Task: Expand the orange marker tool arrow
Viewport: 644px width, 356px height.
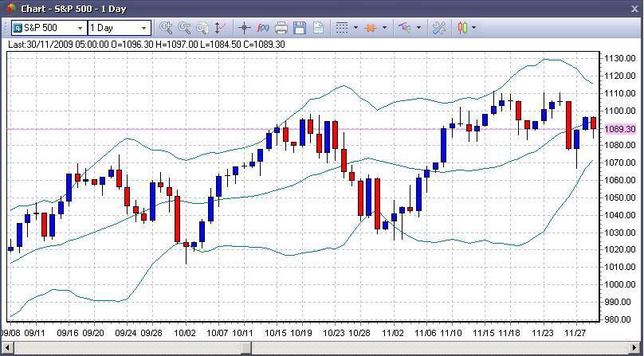Action: tap(384, 28)
